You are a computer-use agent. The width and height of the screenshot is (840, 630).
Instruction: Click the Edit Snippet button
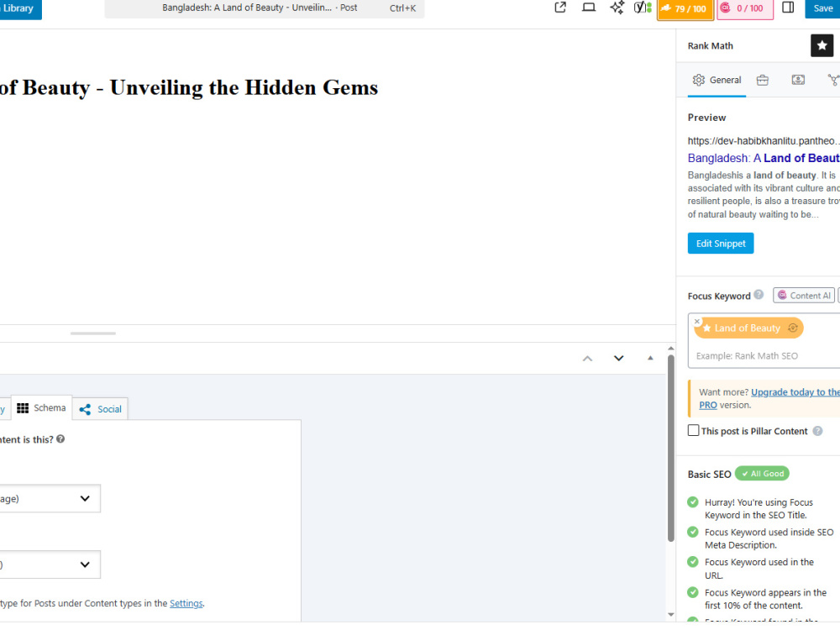pyautogui.click(x=721, y=244)
